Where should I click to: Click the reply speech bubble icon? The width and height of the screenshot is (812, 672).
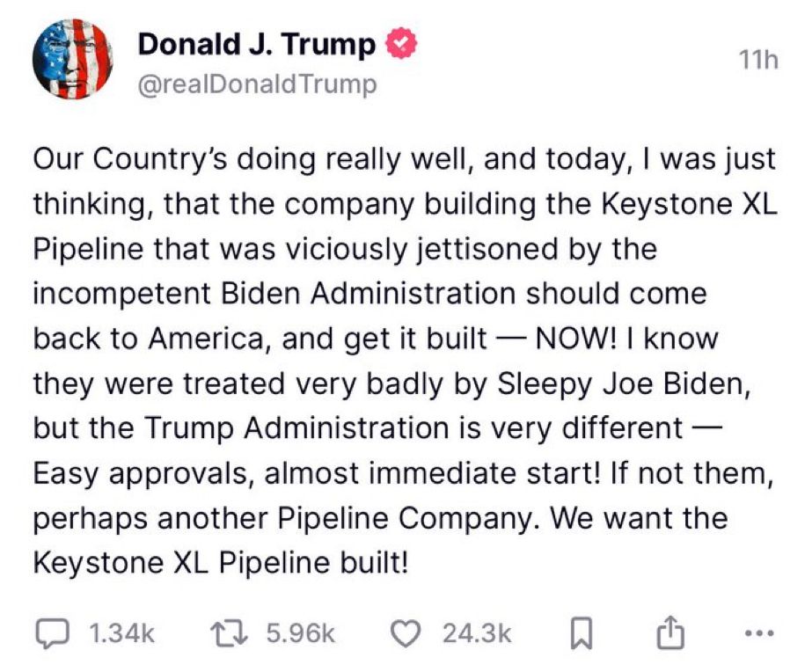(x=55, y=633)
